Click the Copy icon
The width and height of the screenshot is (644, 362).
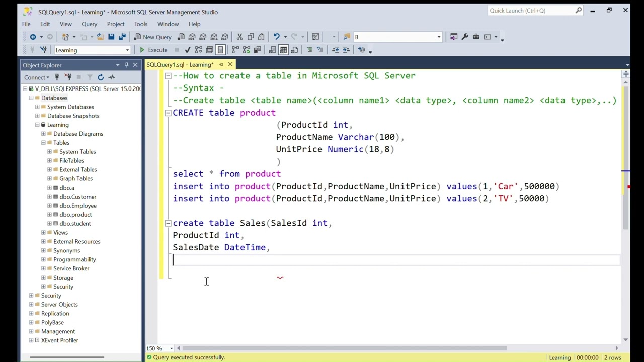251,37
